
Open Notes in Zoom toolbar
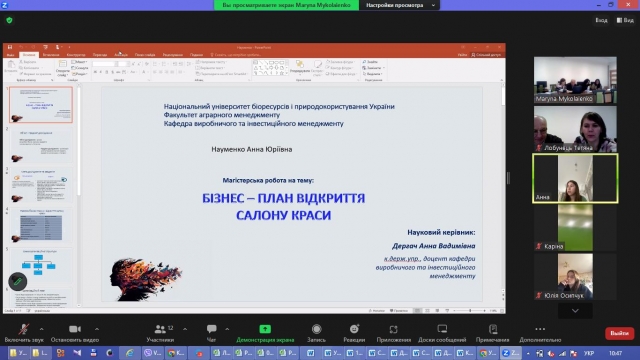click(x=493, y=333)
